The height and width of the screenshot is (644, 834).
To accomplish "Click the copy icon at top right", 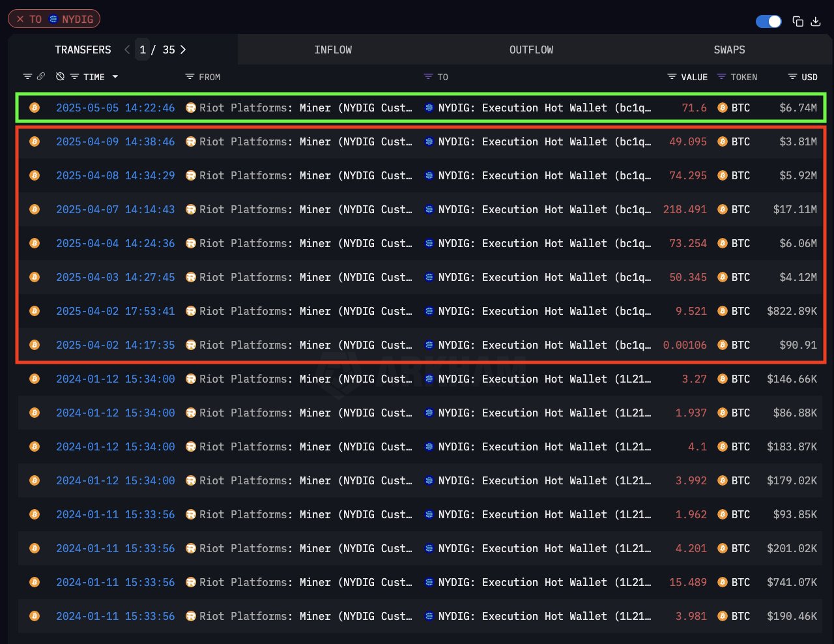I will [798, 22].
